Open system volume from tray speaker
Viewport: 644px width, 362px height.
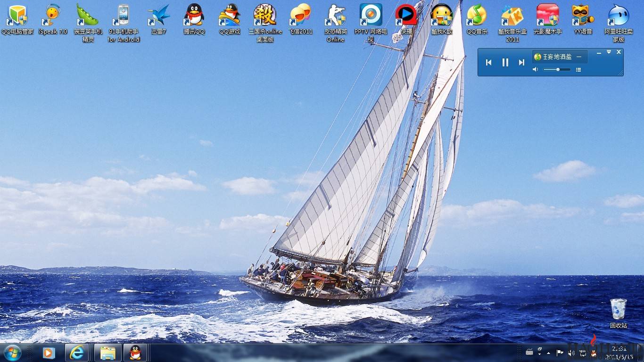coord(571,353)
